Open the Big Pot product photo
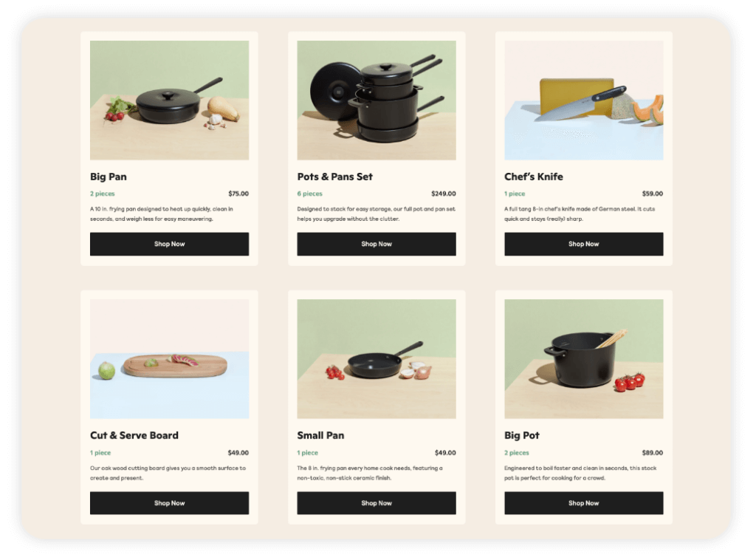Image resolution: width=756 pixels, height=560 pixels. pos(583,359)
